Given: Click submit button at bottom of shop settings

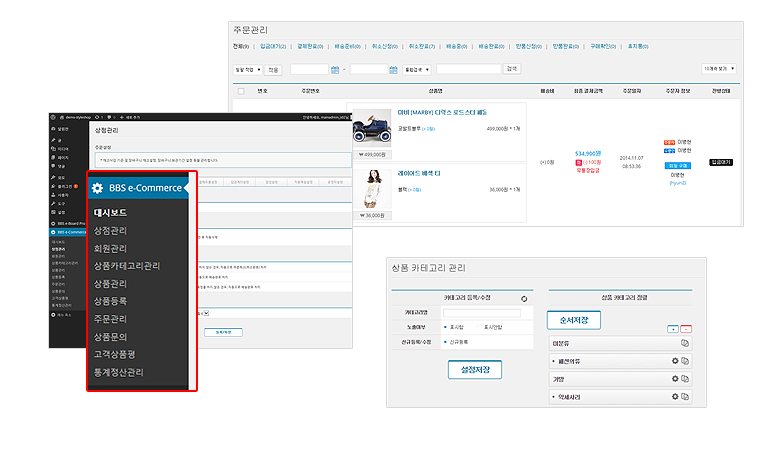Looking at the screenshot, I should pos(223,332).
